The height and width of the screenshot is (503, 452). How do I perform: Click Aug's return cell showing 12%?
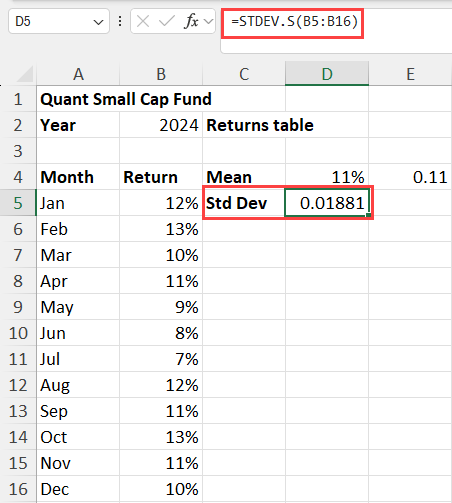point(161,385)
